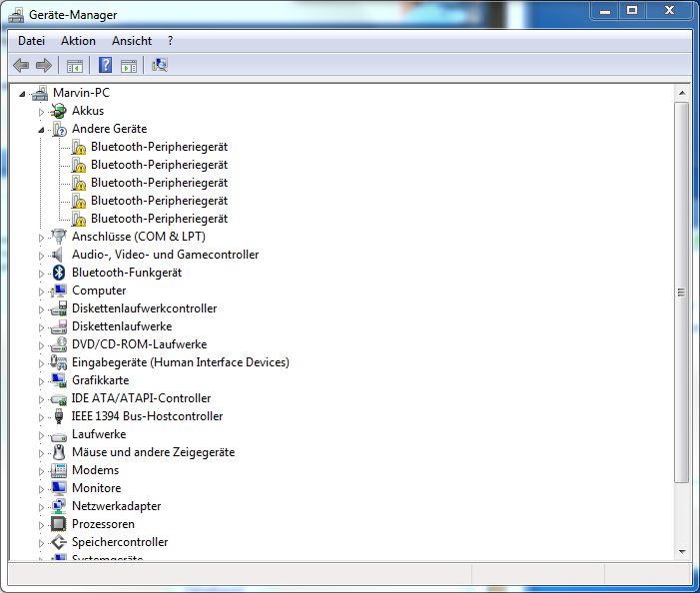This screenshot has width=700, height=593.
Task: Click the Diskettenlaufwerke floppy icon
Action: 59,326
